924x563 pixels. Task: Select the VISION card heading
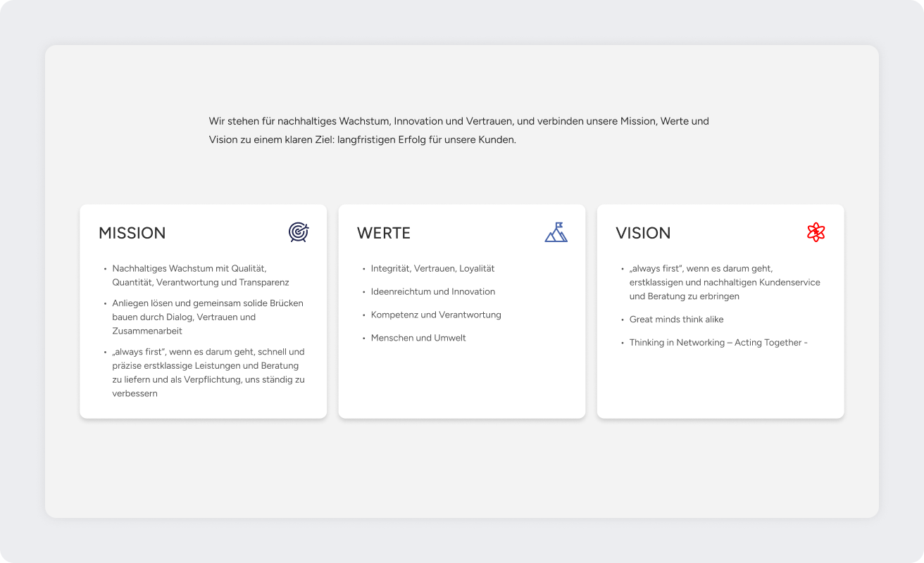(x=643, y=233)
